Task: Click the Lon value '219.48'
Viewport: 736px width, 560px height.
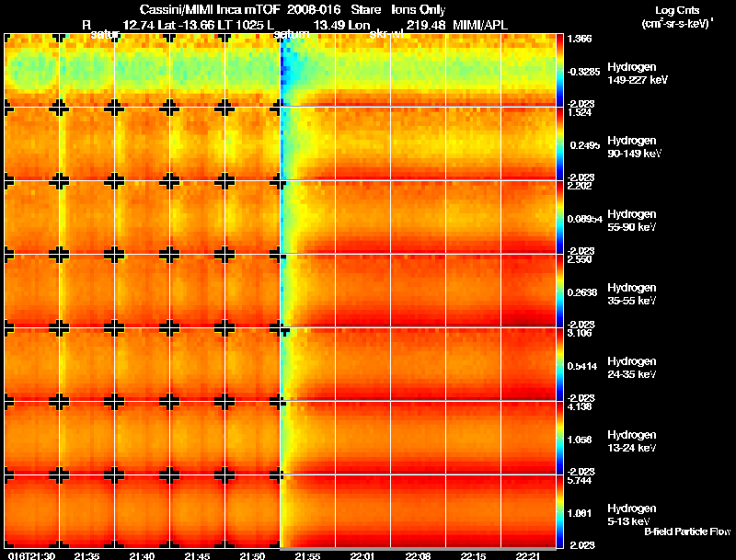Action: tap(426, 25)
